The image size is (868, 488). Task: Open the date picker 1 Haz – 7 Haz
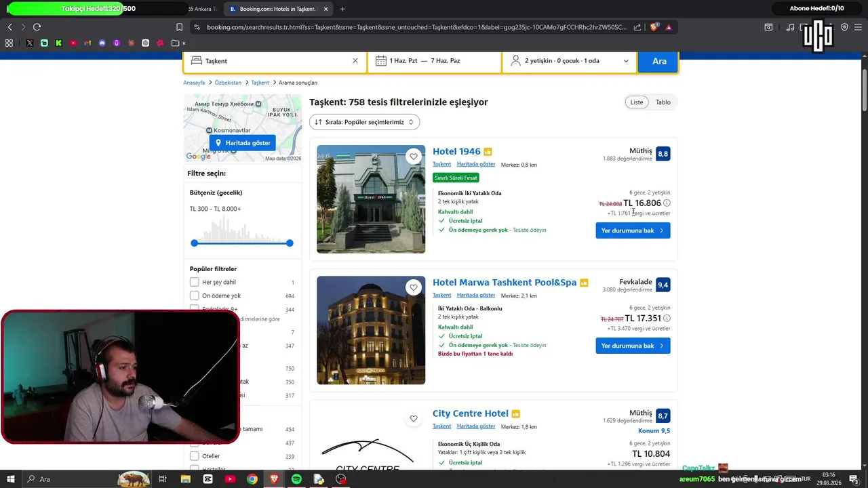pyautogui.click(x=435, y=61)
